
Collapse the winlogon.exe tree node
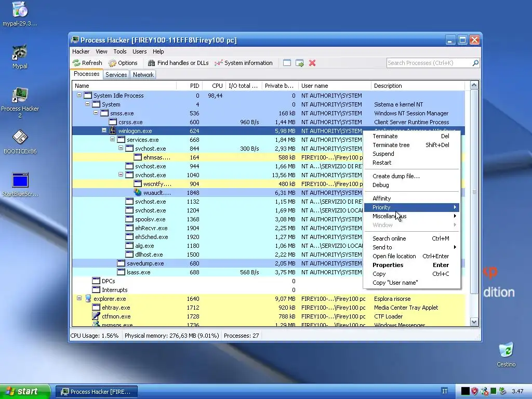click(x=104, y=130)
